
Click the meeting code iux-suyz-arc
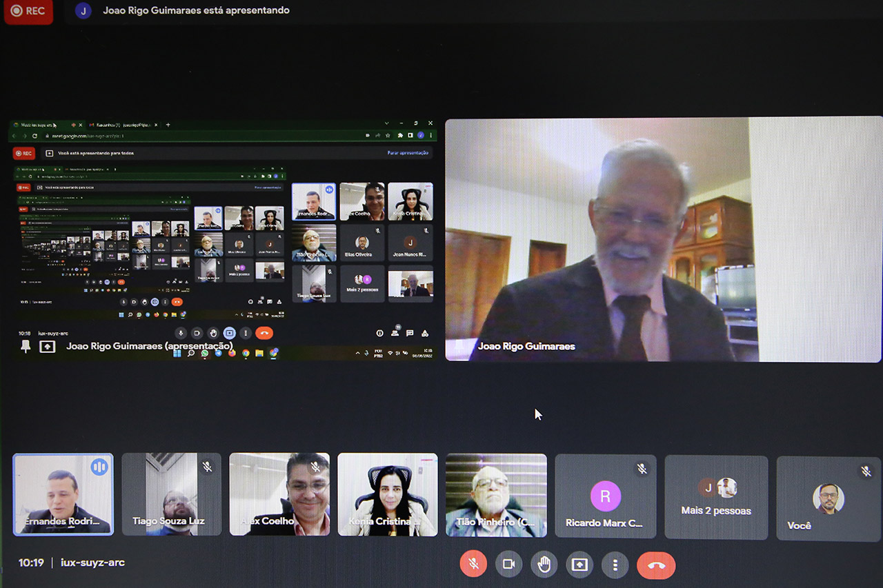pos(92,562)
